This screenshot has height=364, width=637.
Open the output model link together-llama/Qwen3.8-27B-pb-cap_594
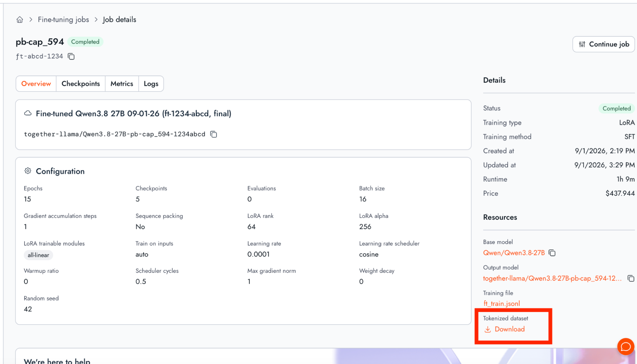(x=552, y=278)
